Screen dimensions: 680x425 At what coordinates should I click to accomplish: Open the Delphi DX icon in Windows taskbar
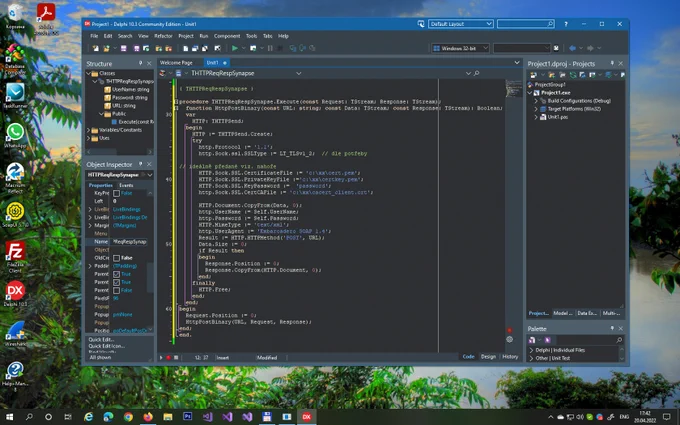click(307, 417)
